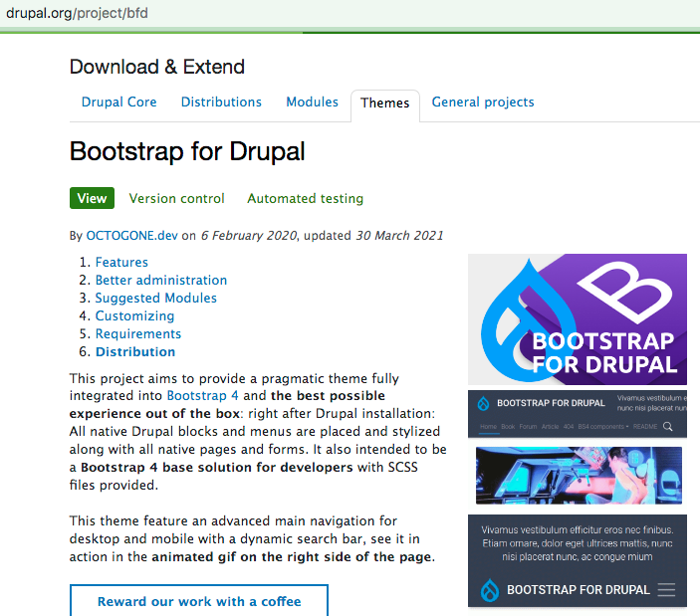
Task: Jump to the Features section
Action: point(121,263)
